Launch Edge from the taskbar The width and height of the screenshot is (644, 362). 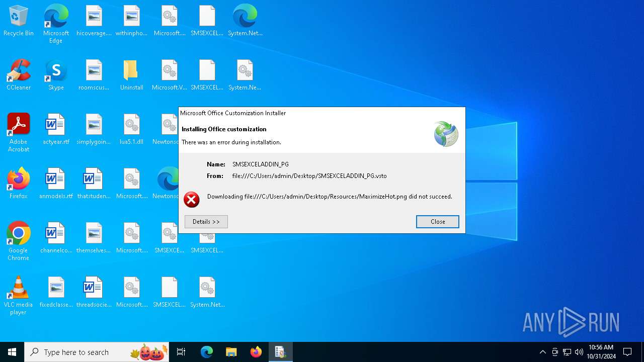pyautogui.click(x=207, y=352)
